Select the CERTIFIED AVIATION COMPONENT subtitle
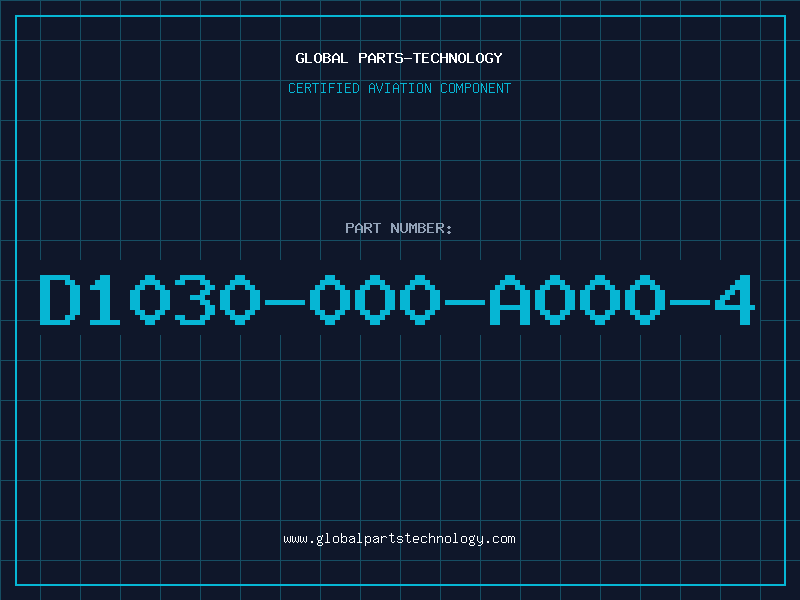The image size is (800, 600). tap(399, 88)
